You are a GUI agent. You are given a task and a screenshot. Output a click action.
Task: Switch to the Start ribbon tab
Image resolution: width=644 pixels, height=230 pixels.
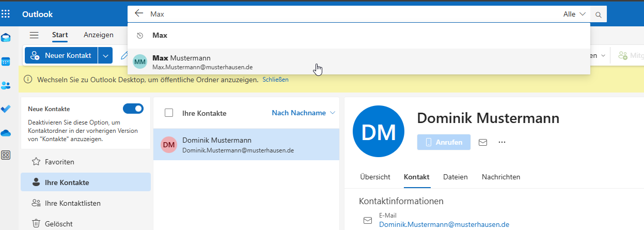coord(60,35)
